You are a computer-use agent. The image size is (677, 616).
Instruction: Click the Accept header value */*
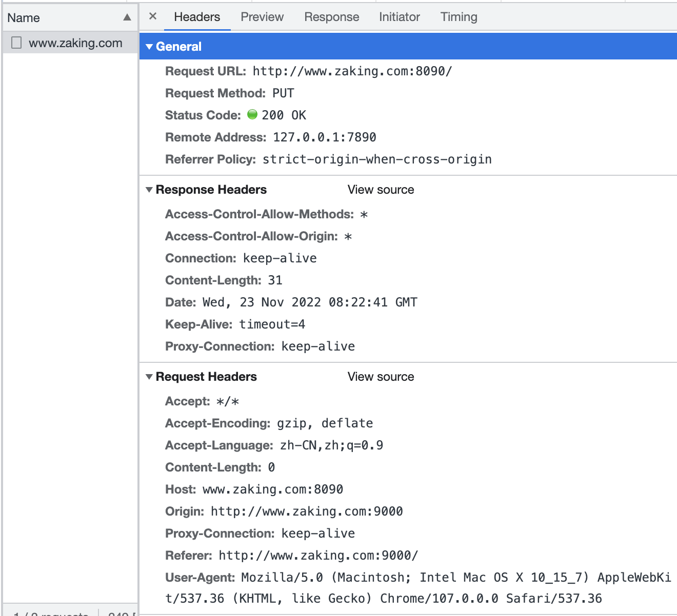(228, 401)
